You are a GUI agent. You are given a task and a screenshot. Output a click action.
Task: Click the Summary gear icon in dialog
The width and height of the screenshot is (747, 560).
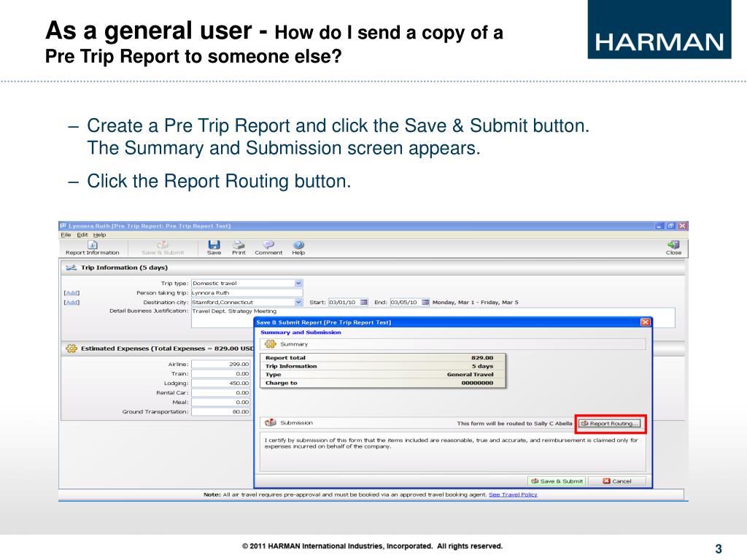[x=271, y=344]
